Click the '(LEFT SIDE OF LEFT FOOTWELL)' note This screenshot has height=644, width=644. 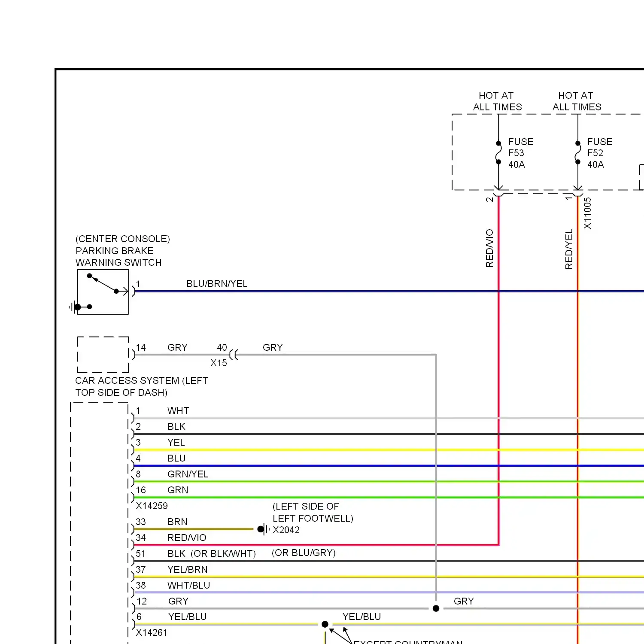point(313,513)
